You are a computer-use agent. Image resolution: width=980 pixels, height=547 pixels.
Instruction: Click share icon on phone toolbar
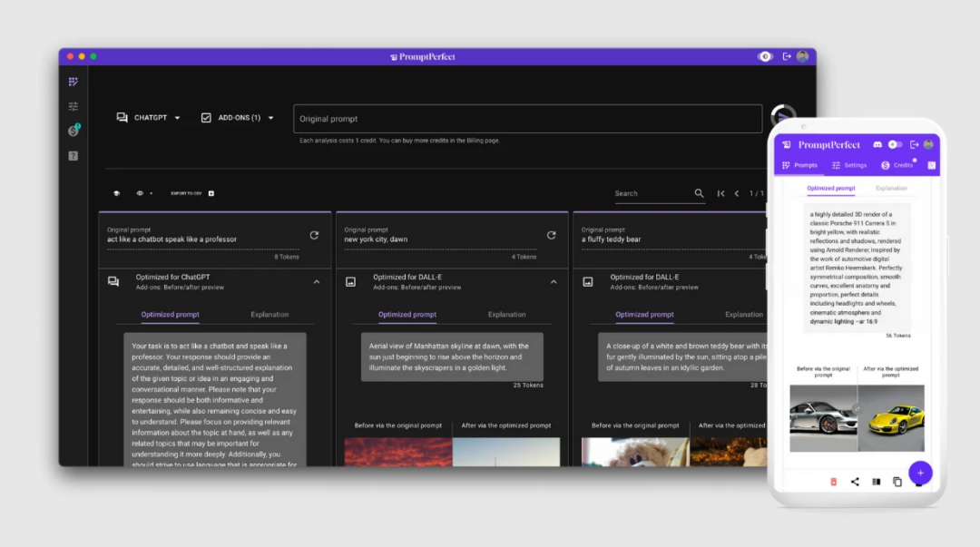point(855,482)
